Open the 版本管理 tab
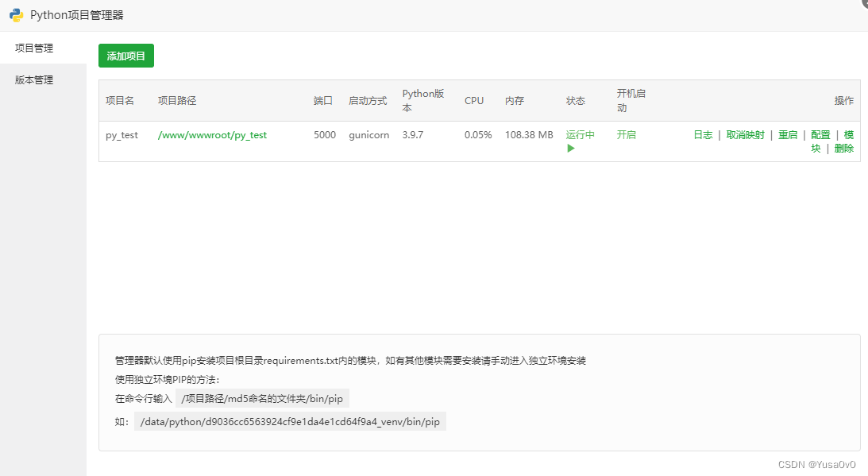 pyautogui.click(x=34, y=79)
